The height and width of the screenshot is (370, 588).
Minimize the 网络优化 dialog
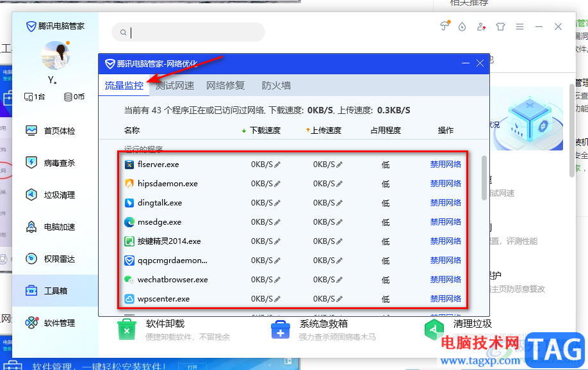[x=466, y=63]
